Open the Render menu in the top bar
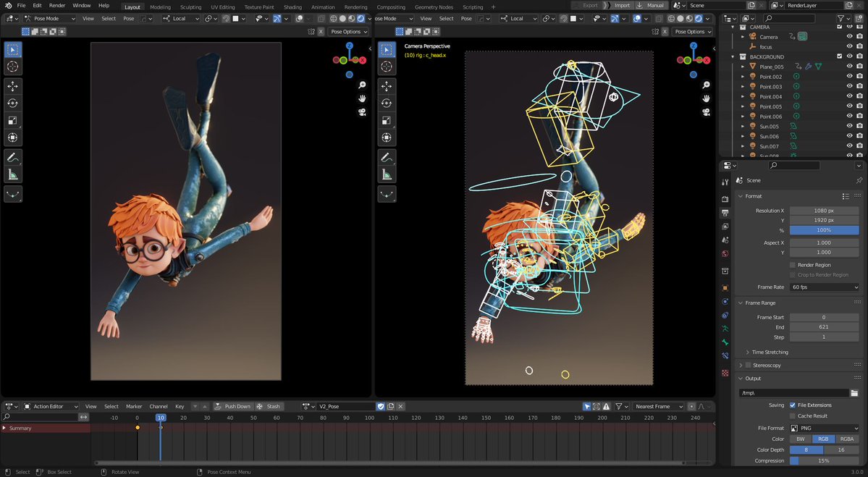The width and height of the screenshot is (868, 477). (x=56, y=5)
